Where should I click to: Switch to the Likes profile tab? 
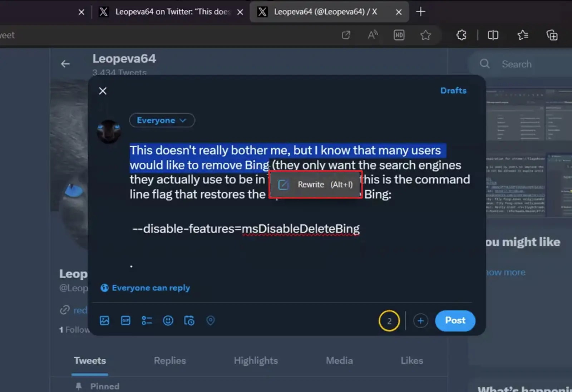pyautogui.click(x=412, y=361)
